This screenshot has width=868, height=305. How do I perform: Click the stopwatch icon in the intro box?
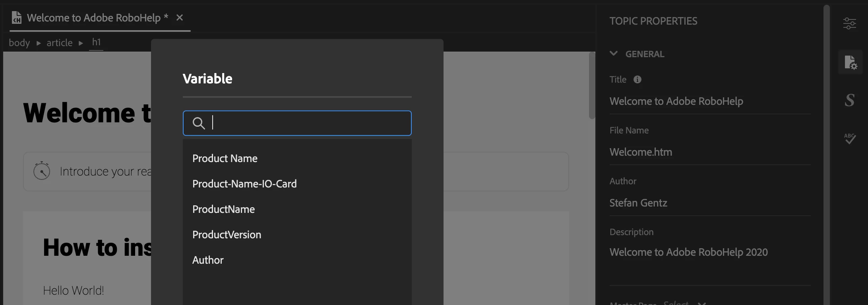42,171
